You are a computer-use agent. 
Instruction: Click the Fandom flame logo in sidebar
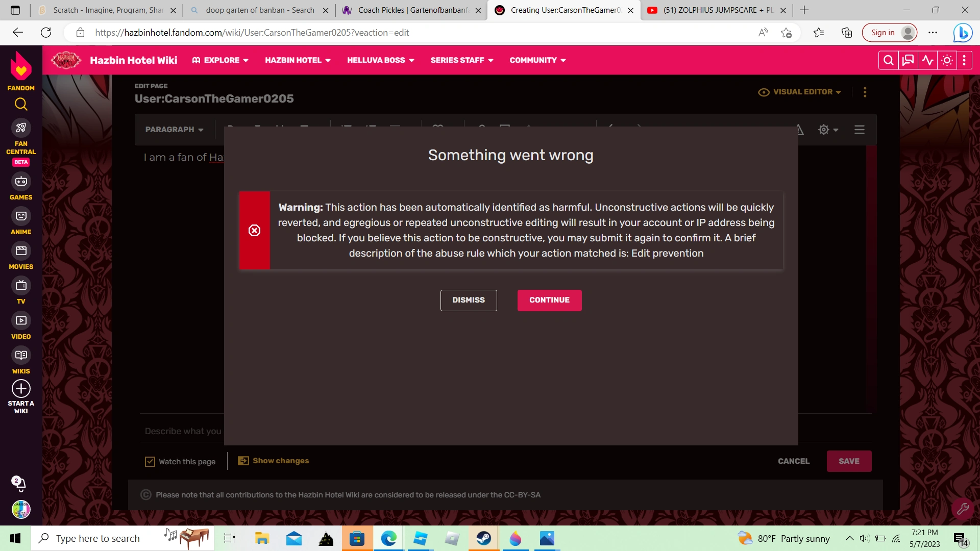tap(20, 67)
